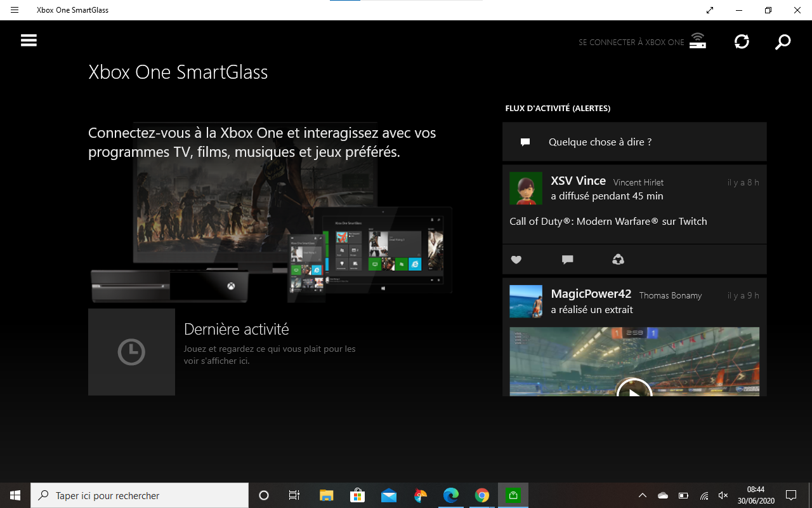Click the a réalisé un extrait text
Viewport: 812px width, 508px height.
[592, 310]
